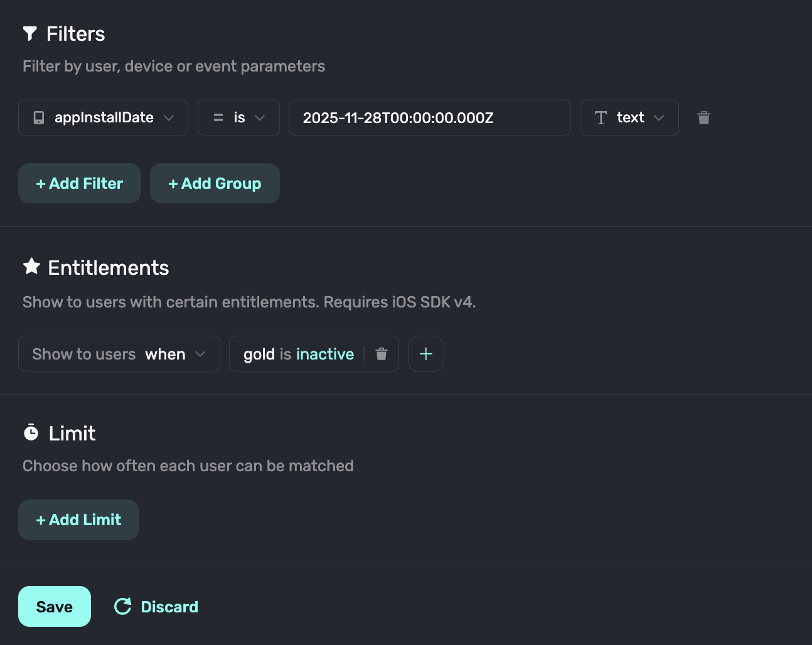
Task: Remove the gold entitlement condition
Action: pos(381,354)
